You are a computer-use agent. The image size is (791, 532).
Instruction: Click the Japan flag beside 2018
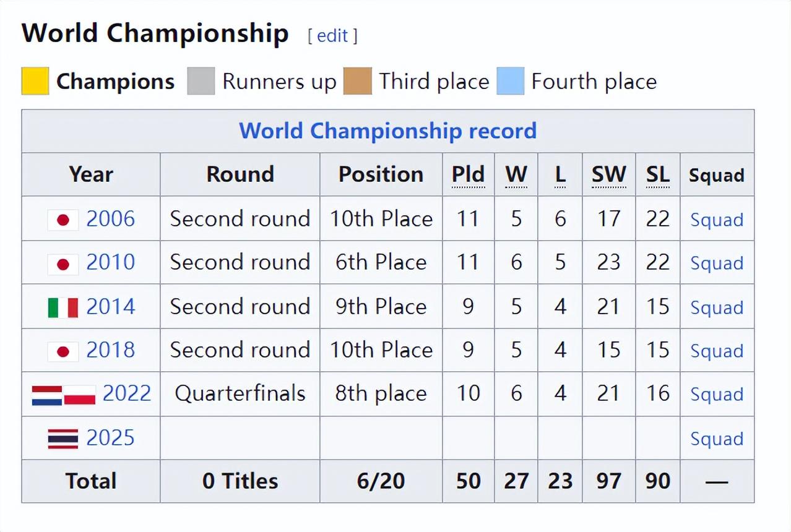pyautogui.click(x=63, y=351)
